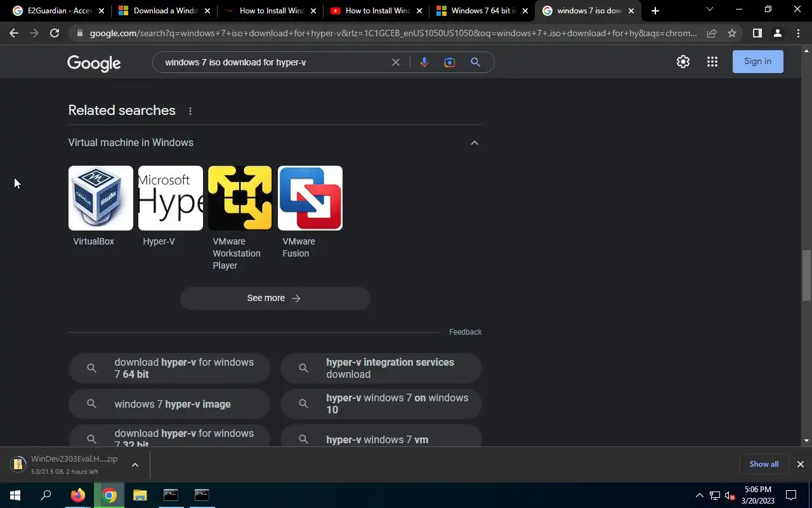Screen dimensions: 812x508
Task: Open WinDev2303Eval download options chevron
Action: (135, 465)
